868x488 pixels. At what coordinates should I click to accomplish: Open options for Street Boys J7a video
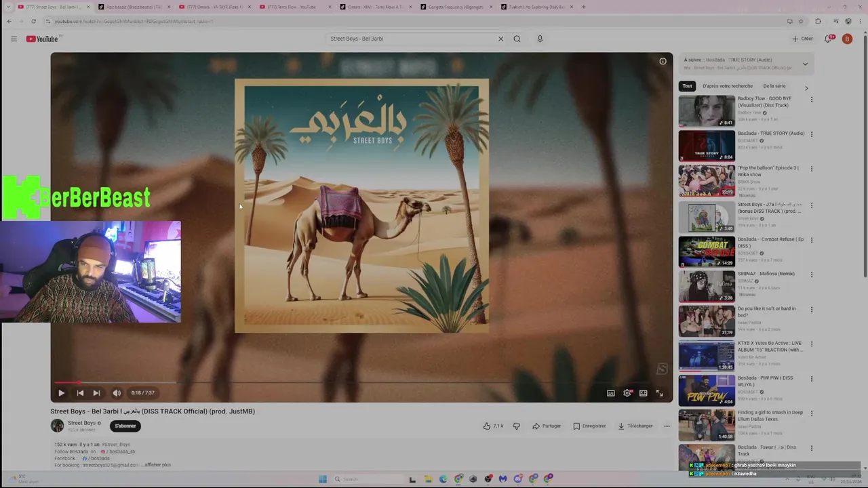811,205
